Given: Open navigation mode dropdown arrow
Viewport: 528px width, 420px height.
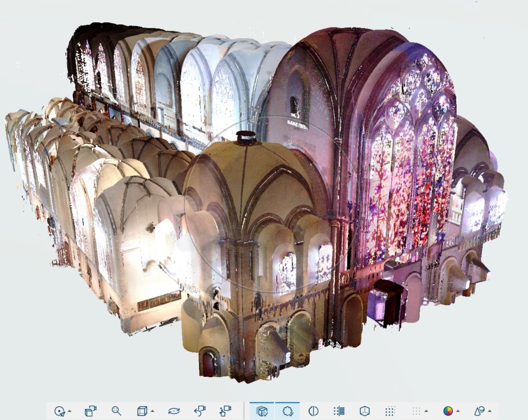Looking at the screenshot, I should pos(69,411).
